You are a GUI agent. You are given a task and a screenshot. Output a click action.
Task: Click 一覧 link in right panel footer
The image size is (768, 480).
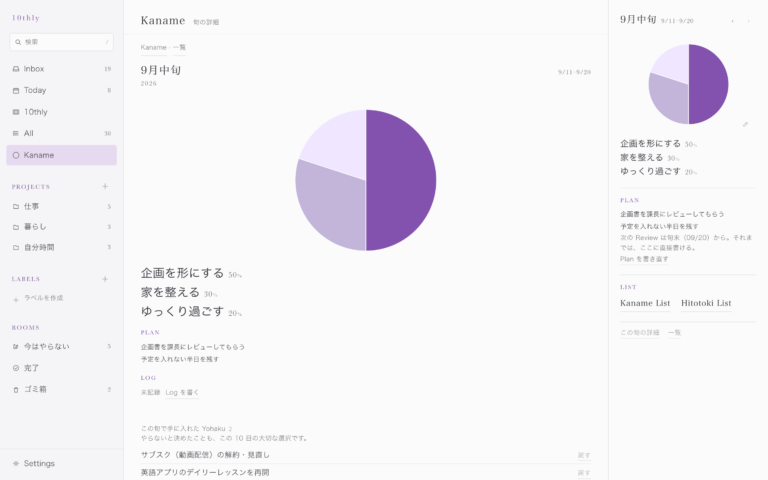[x=674, y=333]
